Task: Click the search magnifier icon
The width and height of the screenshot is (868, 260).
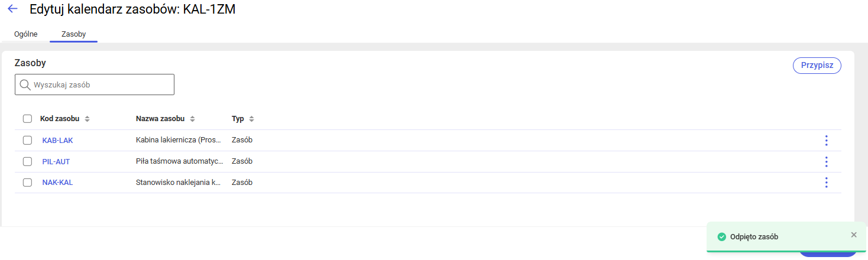Action: point(25,84)
